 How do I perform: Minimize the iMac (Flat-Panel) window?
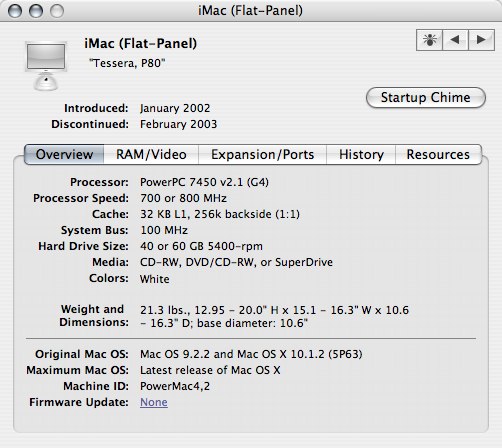click(x=36, y=11)
